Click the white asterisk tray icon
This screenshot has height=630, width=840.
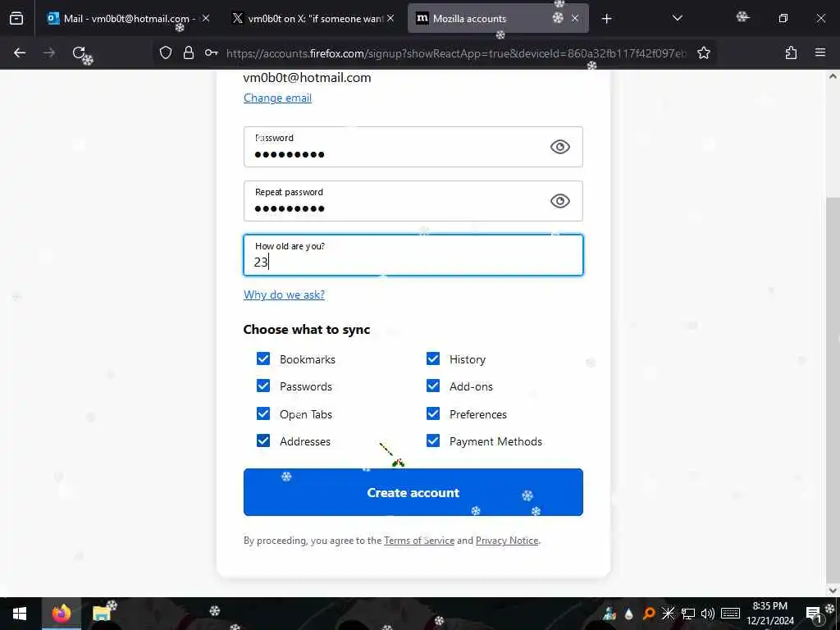[x=668, y=614]
